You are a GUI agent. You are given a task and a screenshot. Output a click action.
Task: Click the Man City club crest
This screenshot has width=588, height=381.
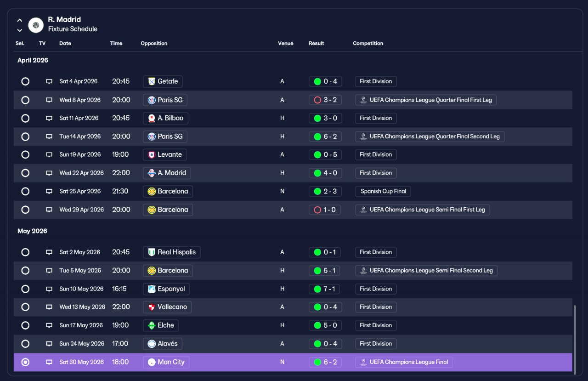152,362
